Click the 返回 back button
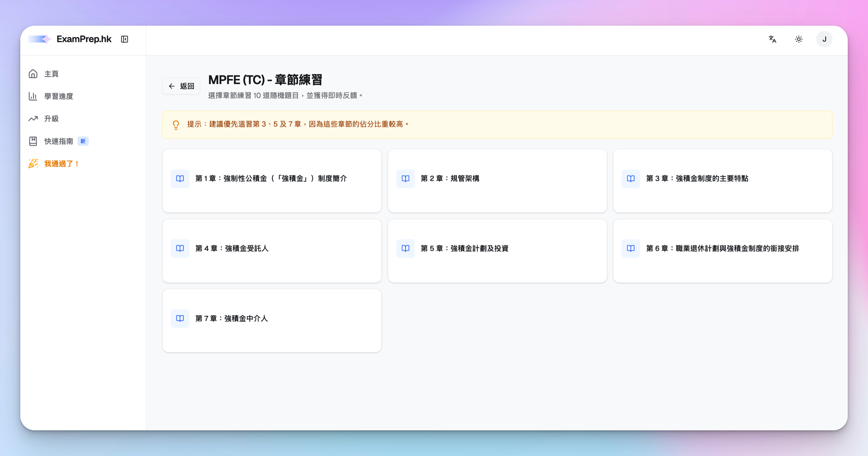 point(181,86)
